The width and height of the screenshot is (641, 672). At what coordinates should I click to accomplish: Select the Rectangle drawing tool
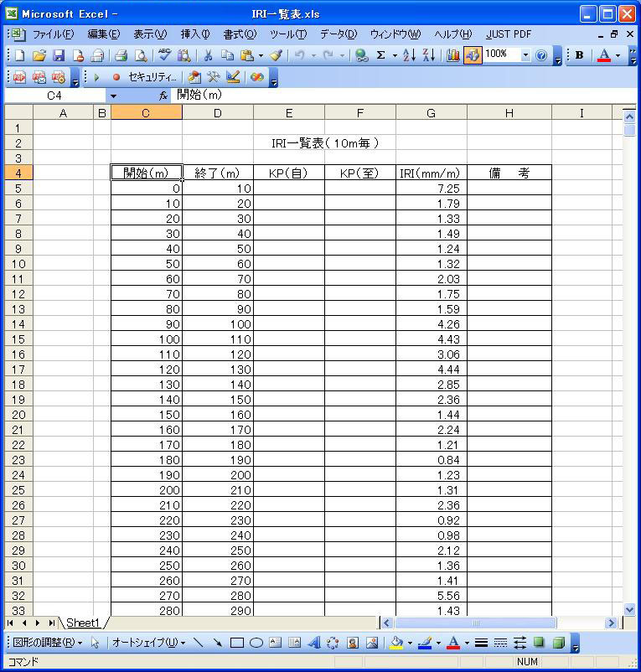(x=237, y=643)
